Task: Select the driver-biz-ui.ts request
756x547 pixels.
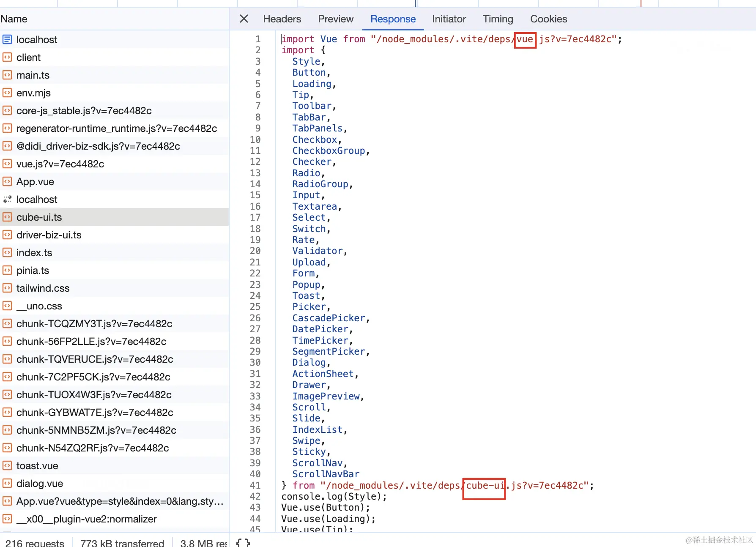Action: point(115,235)
